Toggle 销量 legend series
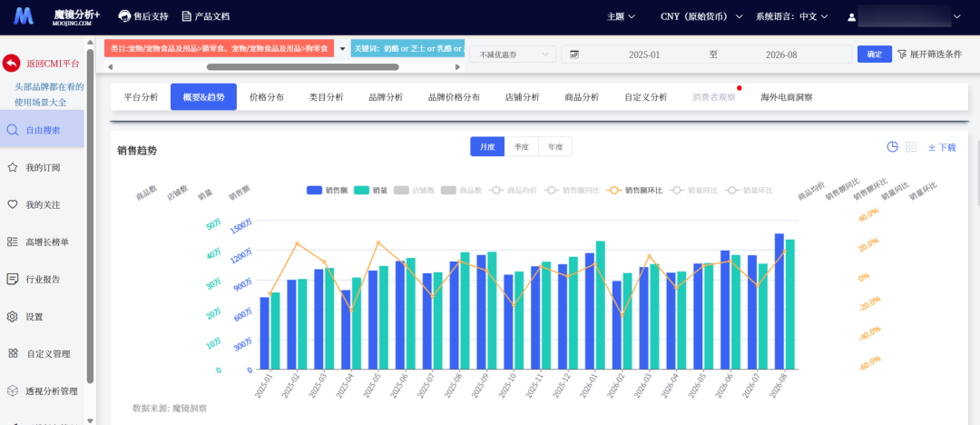 (370, 191)
